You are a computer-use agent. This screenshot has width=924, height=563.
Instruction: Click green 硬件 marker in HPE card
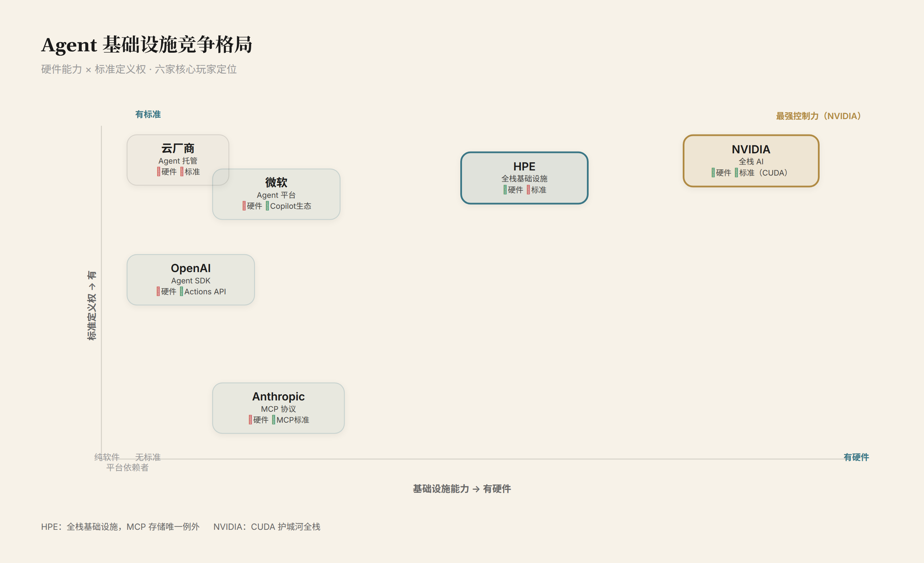[x=505, y=190]
